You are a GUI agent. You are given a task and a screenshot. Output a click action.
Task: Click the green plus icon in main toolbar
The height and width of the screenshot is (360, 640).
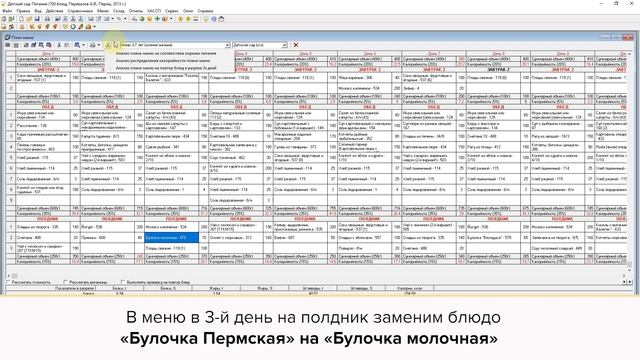pos(157,19)
